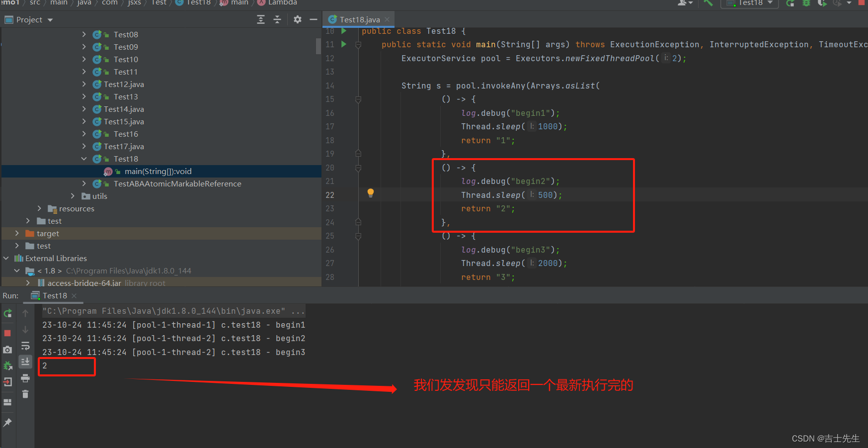Toggle soft-wrap in the console output
868x448 pixels.
pyautogui.click(x=25, y=346)
